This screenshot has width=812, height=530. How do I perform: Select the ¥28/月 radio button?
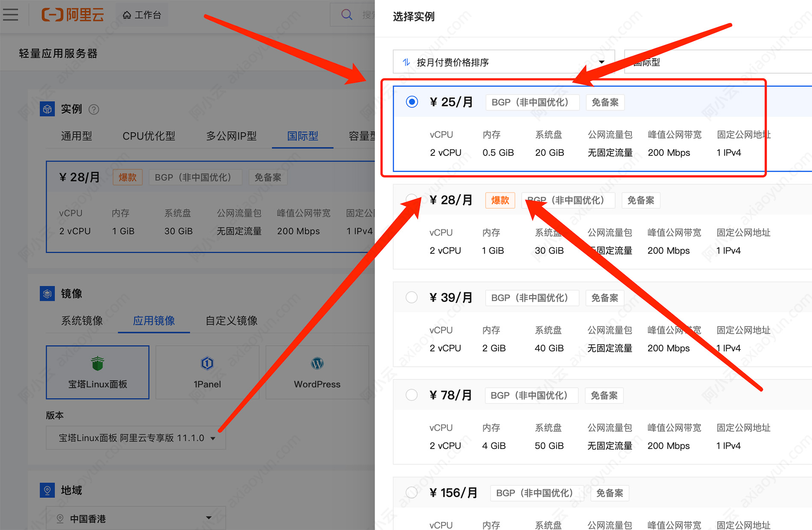[x=412, y=199]
